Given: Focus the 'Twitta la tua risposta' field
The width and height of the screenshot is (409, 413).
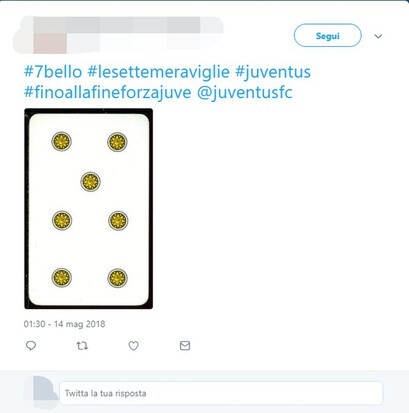Looking at the screenshot, I should click(221, 393).
